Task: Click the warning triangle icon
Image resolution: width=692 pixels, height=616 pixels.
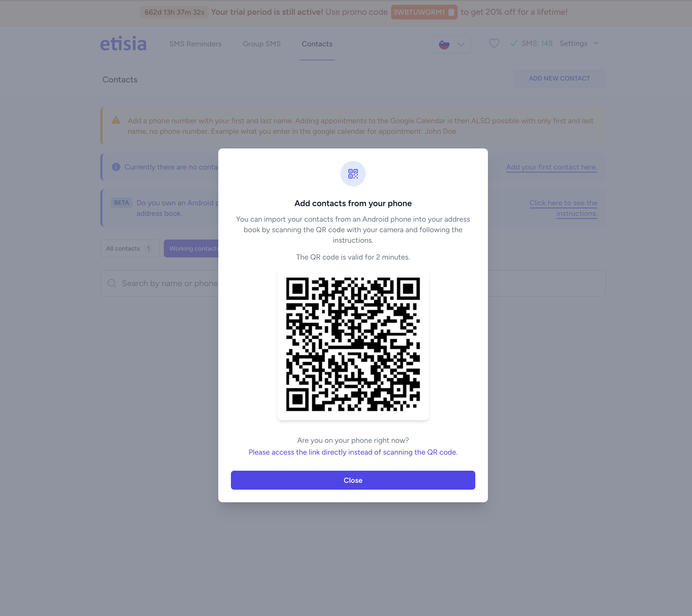Action: [x=116, y=120]
